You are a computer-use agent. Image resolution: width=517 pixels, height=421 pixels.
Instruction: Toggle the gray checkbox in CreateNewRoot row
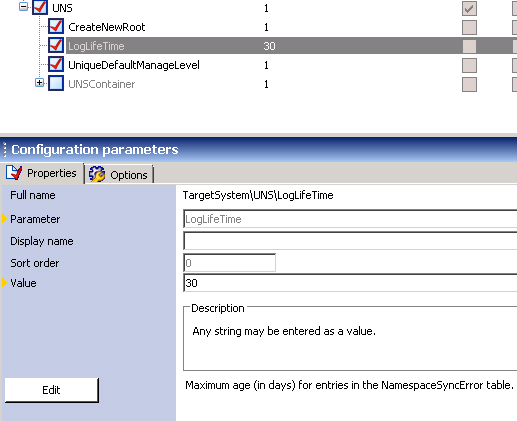coord(469,27)
